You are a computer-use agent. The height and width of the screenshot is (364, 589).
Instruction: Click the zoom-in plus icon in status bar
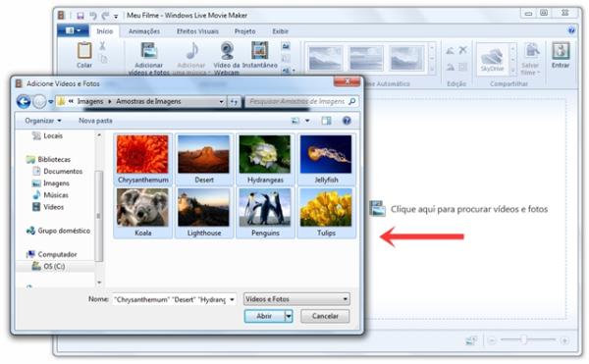tap(564, 340)
